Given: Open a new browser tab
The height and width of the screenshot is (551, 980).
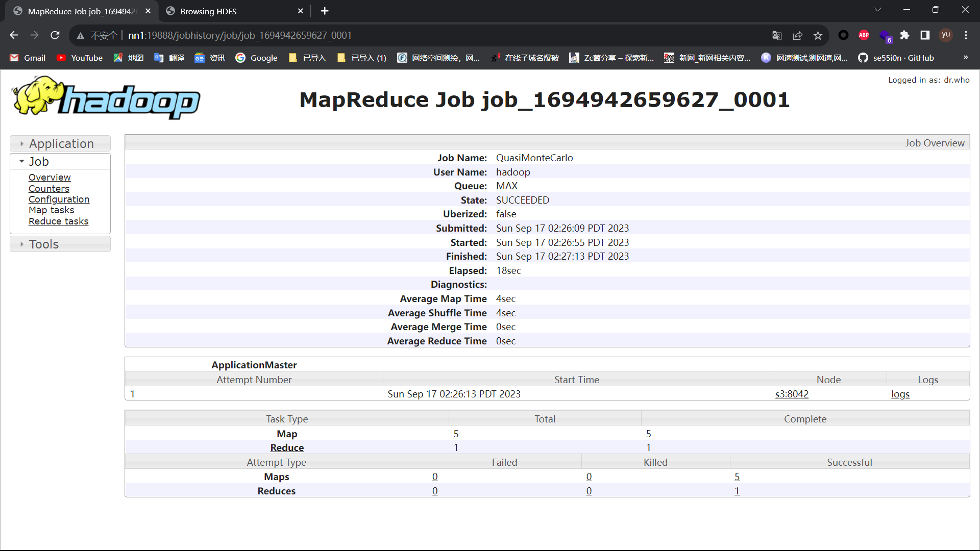Looking at the screenshot, I should coord(325,11).
